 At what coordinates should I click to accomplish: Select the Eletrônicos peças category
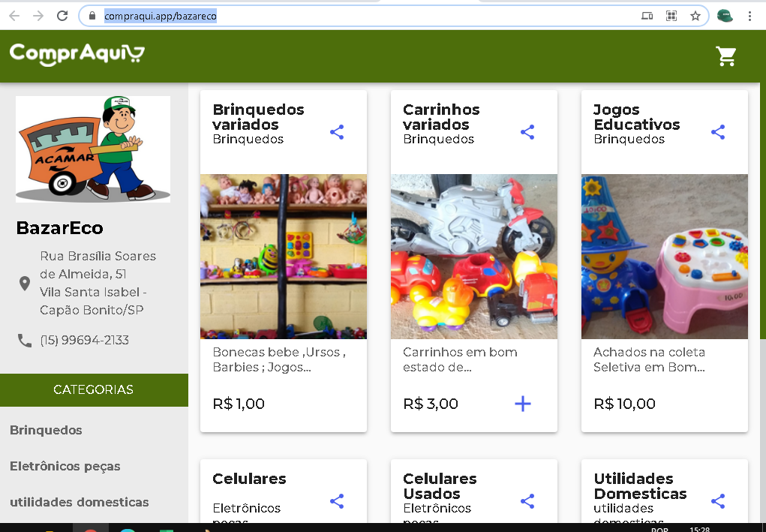tap(65, 466)
